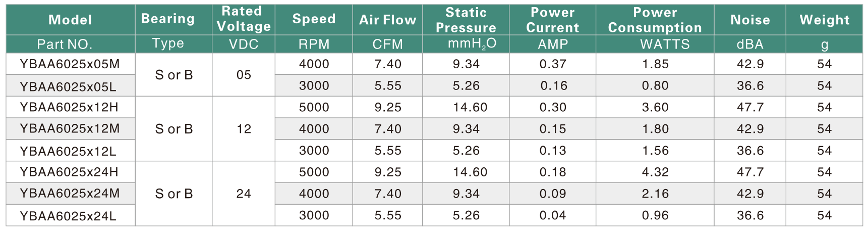Click the Rated Voltage header
The image size is (868, 232).
(x=244, y=20)
